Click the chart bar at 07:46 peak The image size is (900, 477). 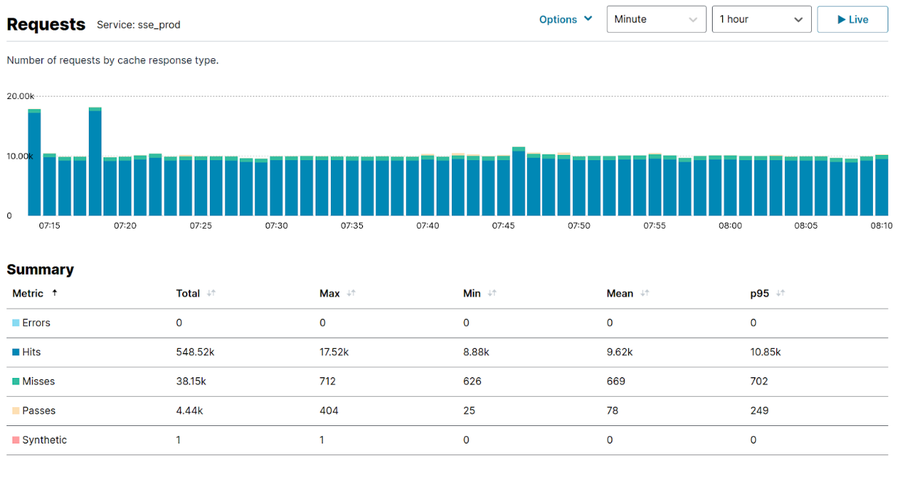point(518,182)
